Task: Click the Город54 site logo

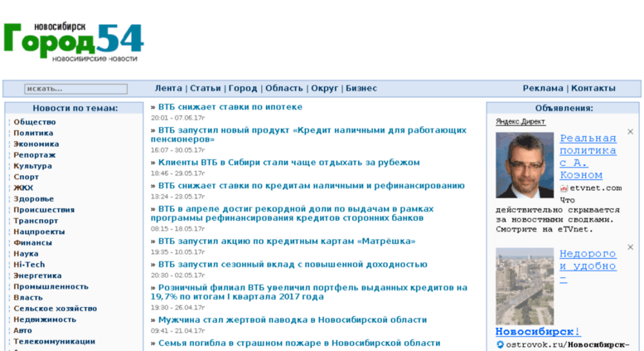Action: pos(74,41)
